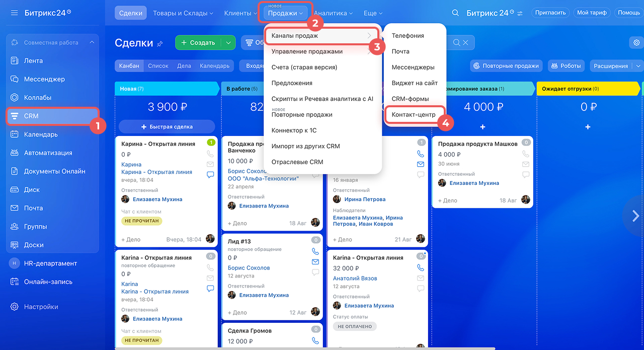Open the settings gear at top right of deals
This screenshot has width=644, height=350.
635,43
